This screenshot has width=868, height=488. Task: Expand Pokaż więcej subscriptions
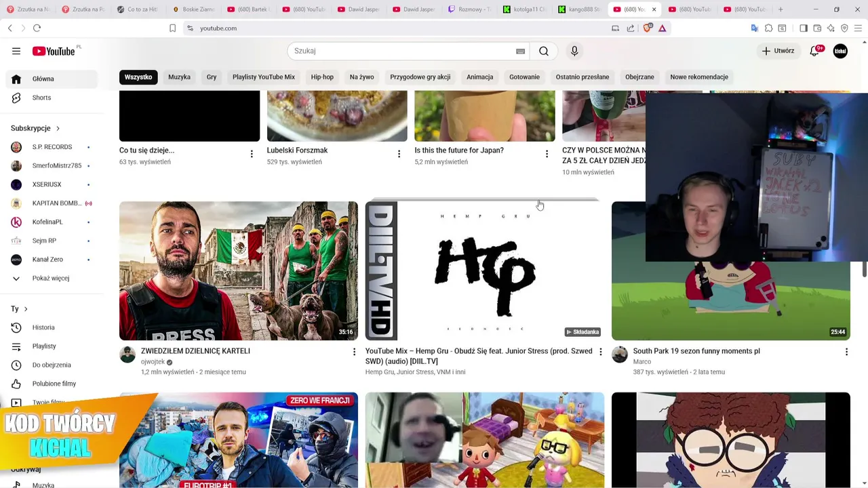52,278
